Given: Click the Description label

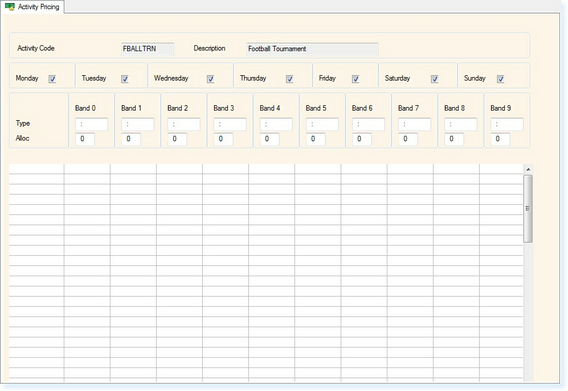Looking at the screenshot, I should point(209,48).
